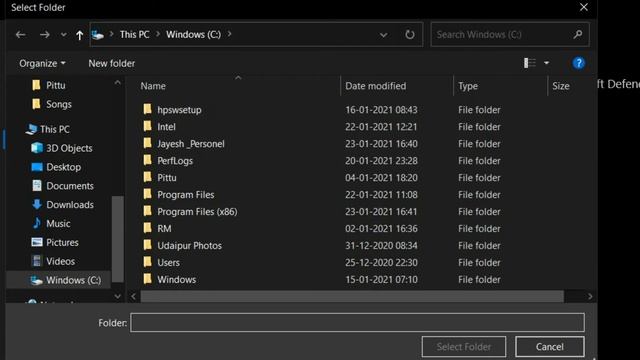
Task: Click the navigation pane vertical scrollbar thumb
Action: 118,239
